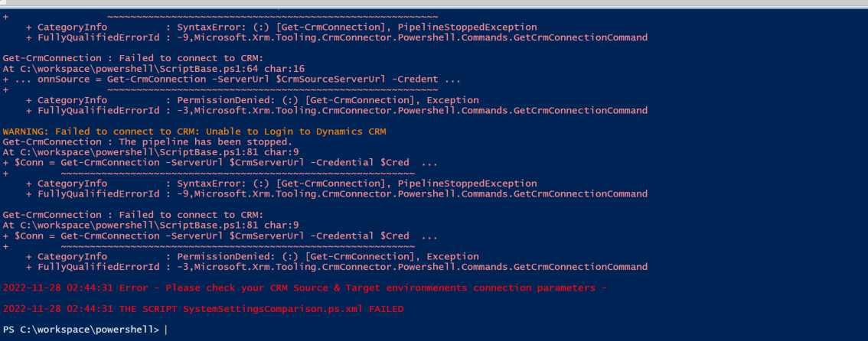Click the blinking cursor after the prompt
This screenshot has width=868, height=341.
tap(165, 330)
